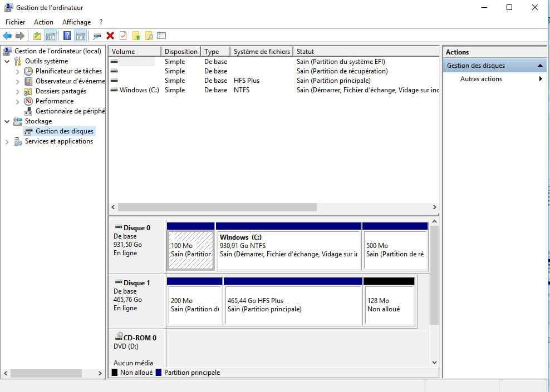Toggle the show/hide Action pane icon
The image size is (550, 392).
point(81,36)
